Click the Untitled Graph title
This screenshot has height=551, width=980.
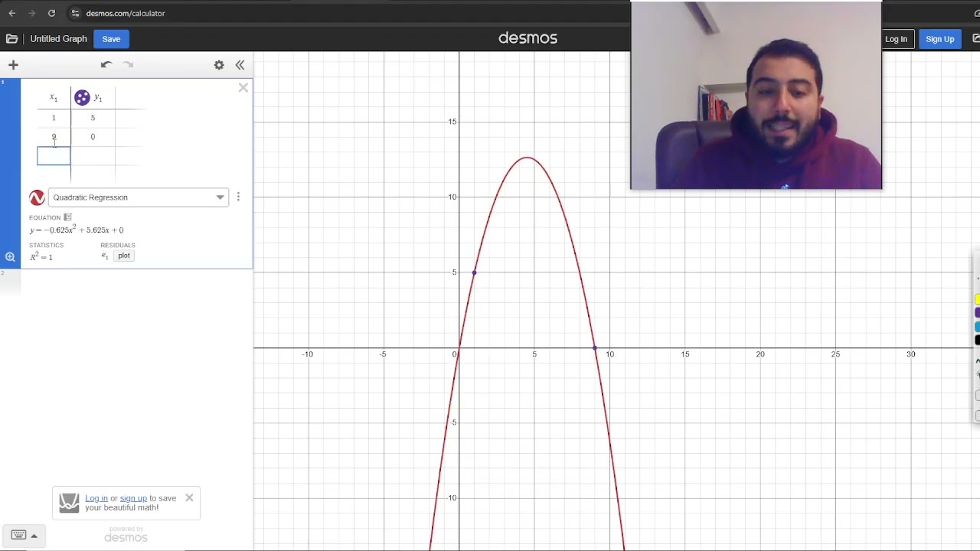pos(58,39)
